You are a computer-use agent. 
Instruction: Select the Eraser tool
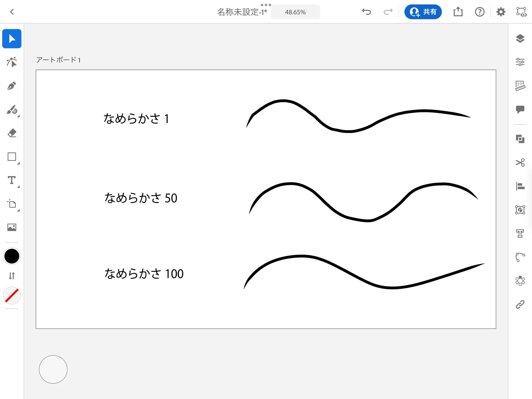12,133
